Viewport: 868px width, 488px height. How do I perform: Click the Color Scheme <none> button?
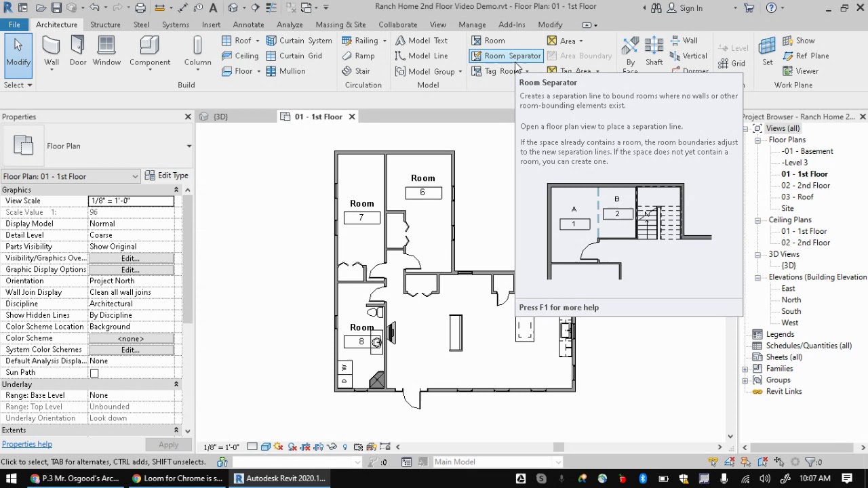[x=130, y=338]
